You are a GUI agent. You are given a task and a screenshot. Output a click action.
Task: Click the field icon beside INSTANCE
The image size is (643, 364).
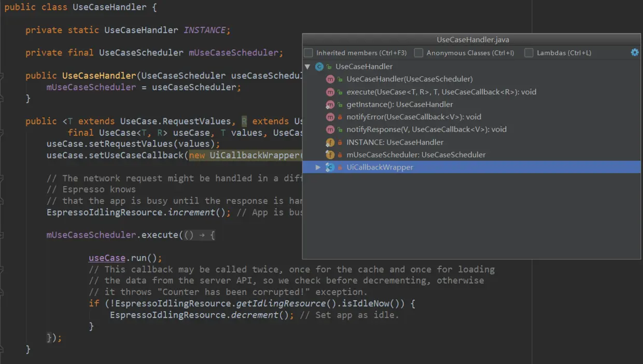[330, 142]
